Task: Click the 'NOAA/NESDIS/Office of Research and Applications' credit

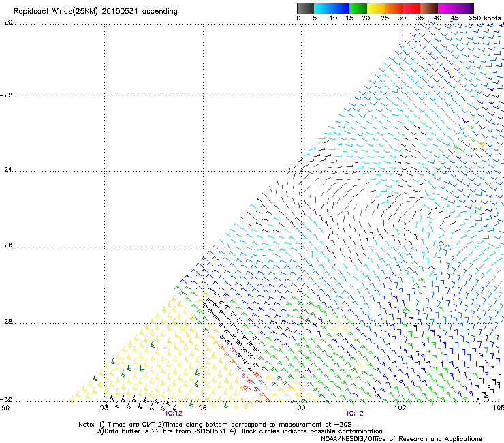Action: [x=401, y=439]
